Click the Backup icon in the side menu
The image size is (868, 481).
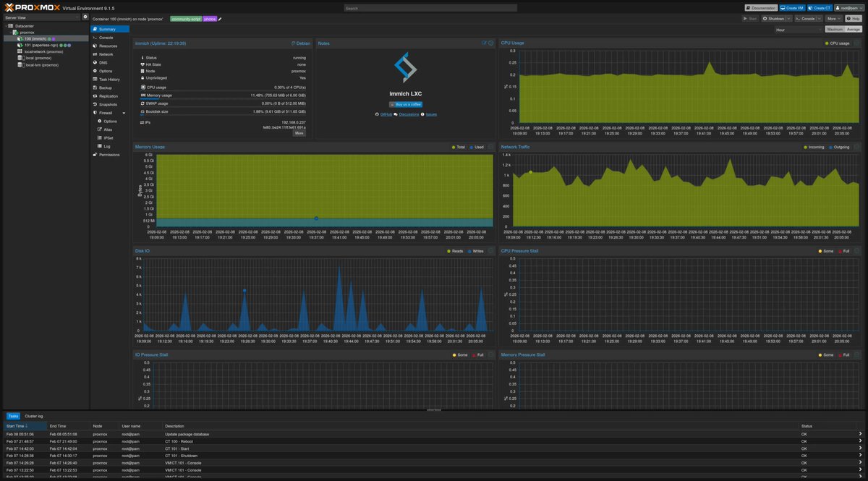point(94,88)
